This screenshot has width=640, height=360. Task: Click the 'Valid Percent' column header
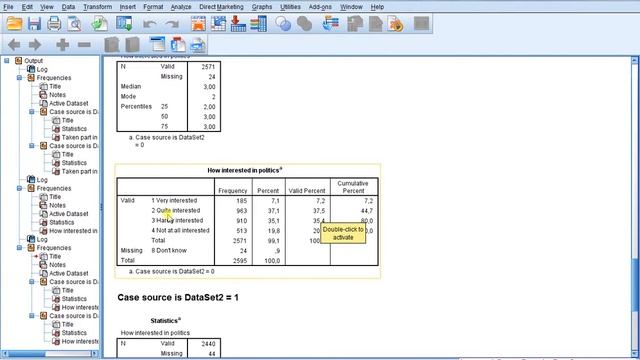click(x=307, y=191)
